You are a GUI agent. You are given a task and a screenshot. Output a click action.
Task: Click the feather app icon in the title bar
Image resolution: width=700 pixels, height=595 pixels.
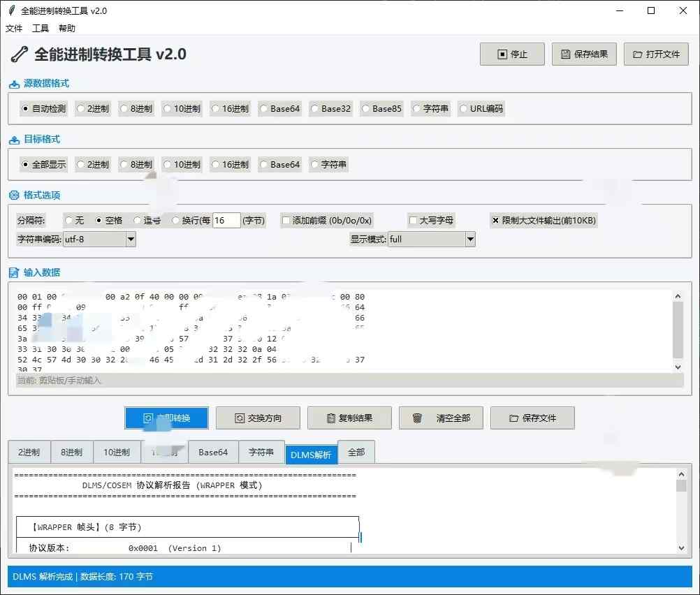point(12,10)
